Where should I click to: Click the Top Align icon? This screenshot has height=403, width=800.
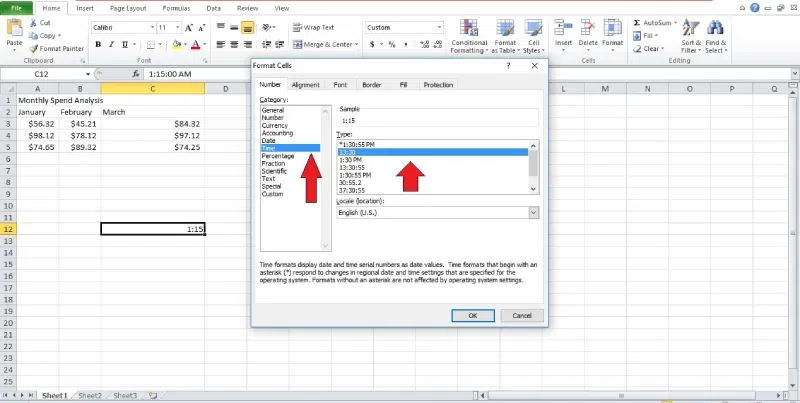(x=220, y=28)
